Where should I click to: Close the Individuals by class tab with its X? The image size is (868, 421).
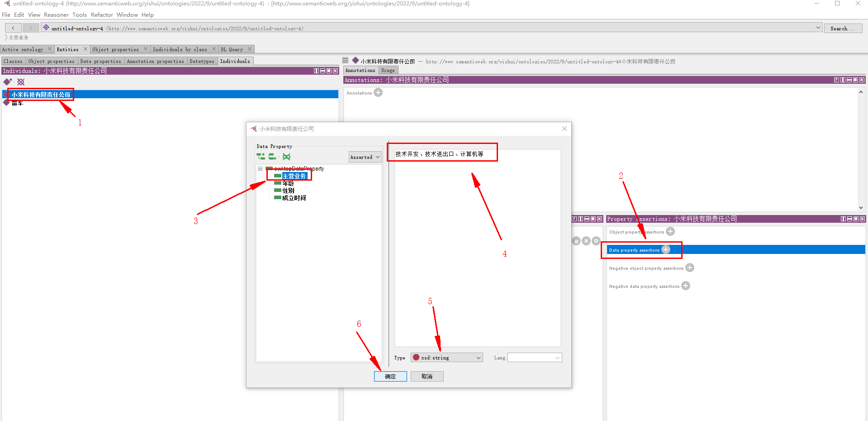(x=214, y=49)
